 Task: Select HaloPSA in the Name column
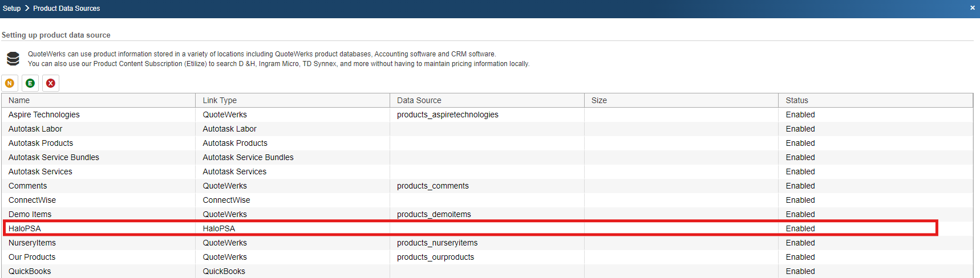tap(25, 228)
